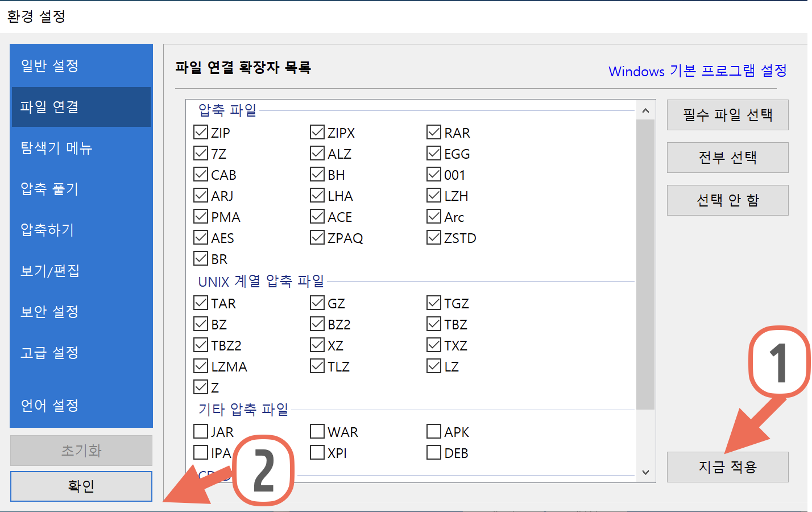Open the 탐색기 메뉴 settings
The width and height of the screenshot is (812, 512).
[81, 148]
